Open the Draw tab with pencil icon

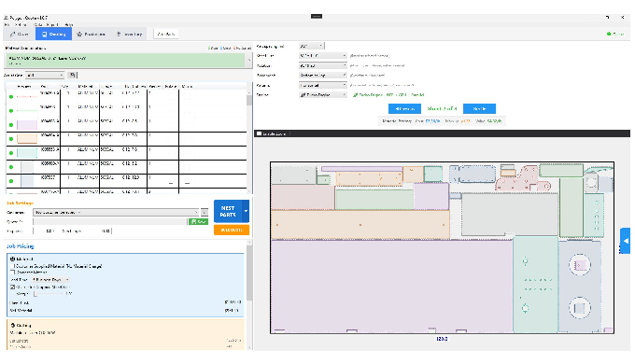click(19, 34)
